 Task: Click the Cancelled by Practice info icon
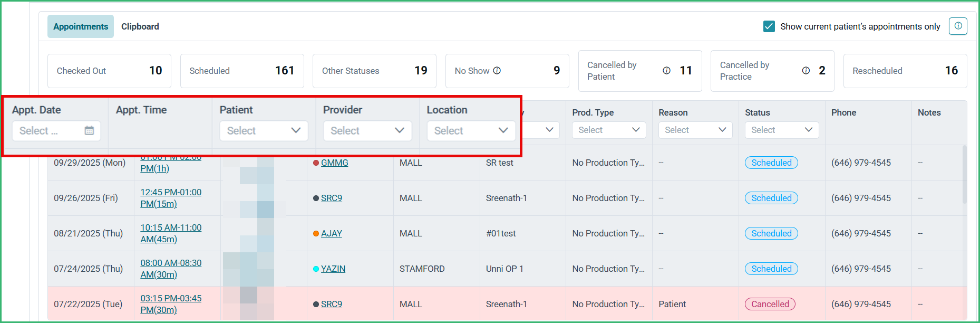[806, 71]
